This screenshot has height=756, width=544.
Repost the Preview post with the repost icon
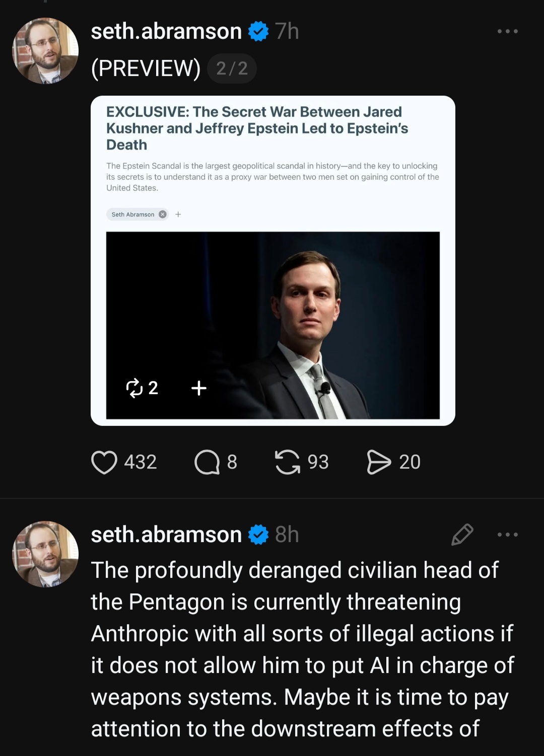287,462
